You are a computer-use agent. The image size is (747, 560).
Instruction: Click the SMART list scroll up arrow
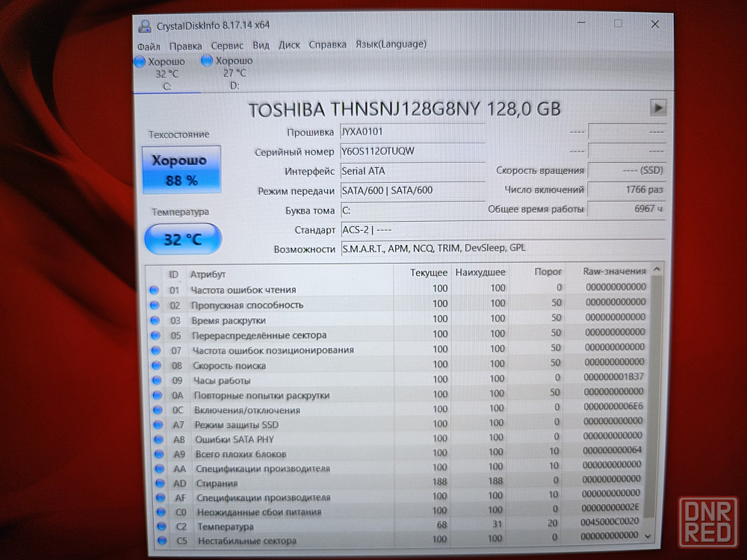click(657, 270)
